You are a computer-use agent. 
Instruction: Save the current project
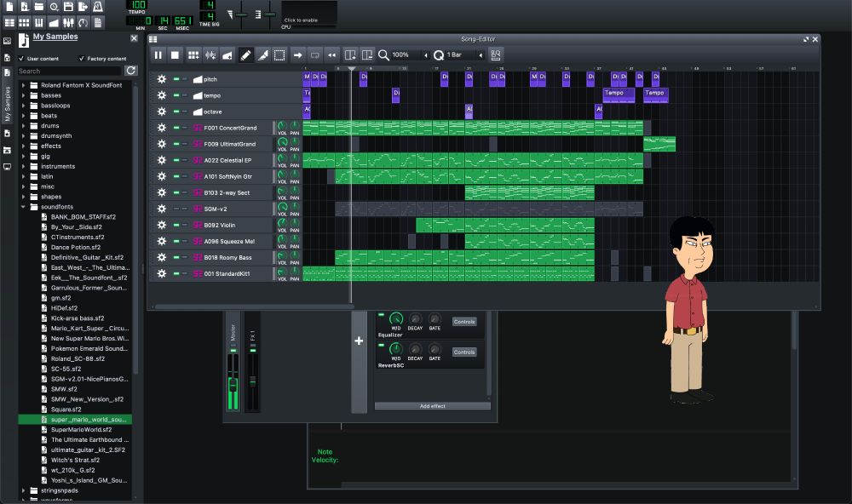pyautogui.click(x=68, y=7)
